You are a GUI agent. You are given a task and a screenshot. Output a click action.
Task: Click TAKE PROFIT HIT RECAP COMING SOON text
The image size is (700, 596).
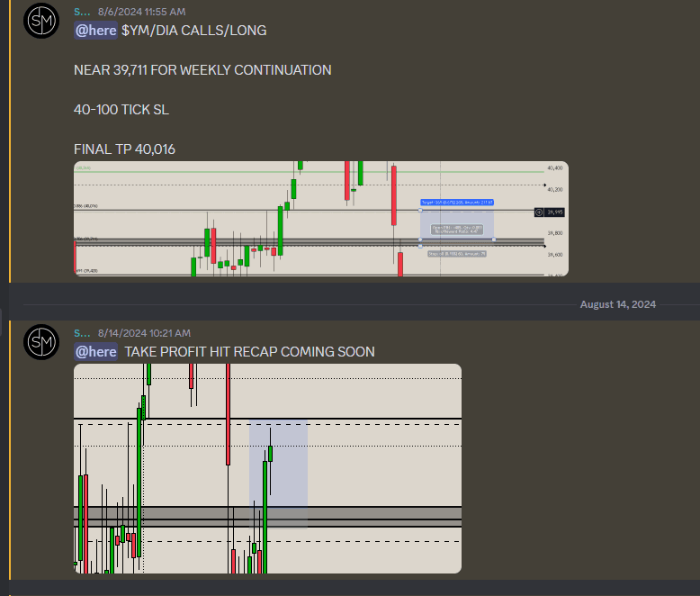click(x=249, y=352)
